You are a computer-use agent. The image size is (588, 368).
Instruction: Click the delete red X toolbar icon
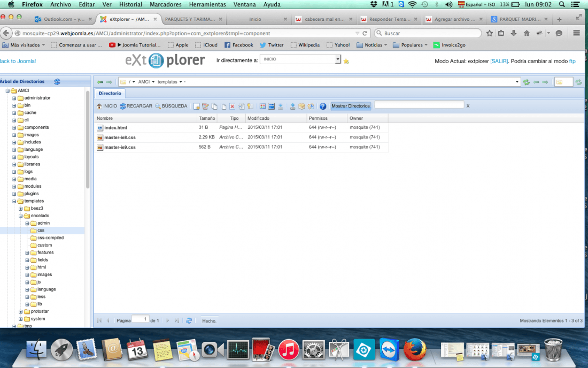[x=232, y=106]
